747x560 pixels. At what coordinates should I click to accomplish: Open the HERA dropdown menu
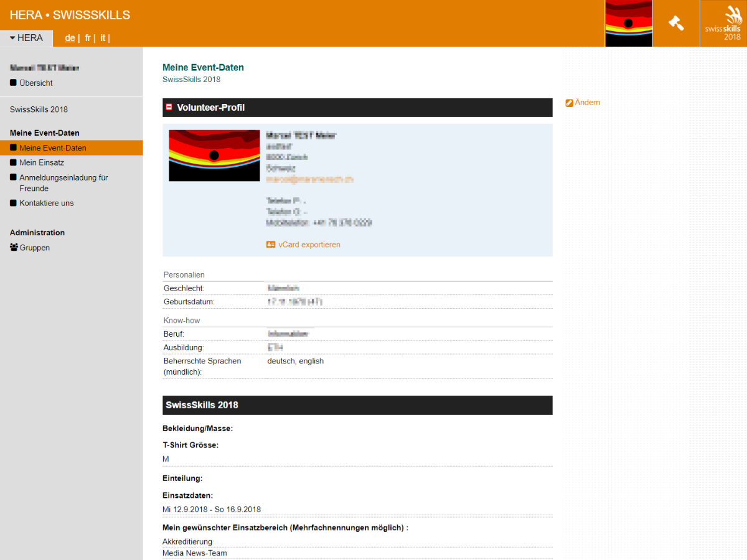[x=26, y=38]
